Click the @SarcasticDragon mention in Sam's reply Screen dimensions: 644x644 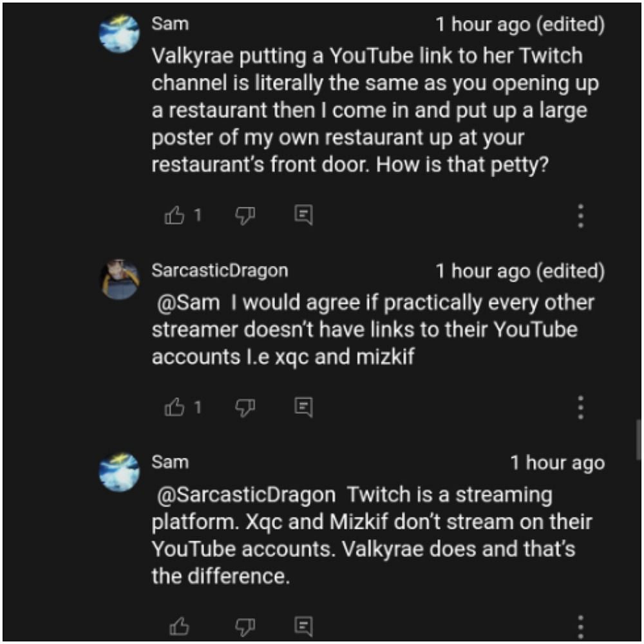(247, 495)
